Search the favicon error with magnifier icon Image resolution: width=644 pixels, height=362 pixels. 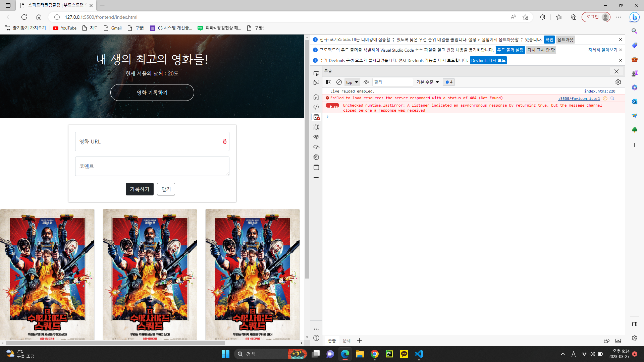coord(612,99)
